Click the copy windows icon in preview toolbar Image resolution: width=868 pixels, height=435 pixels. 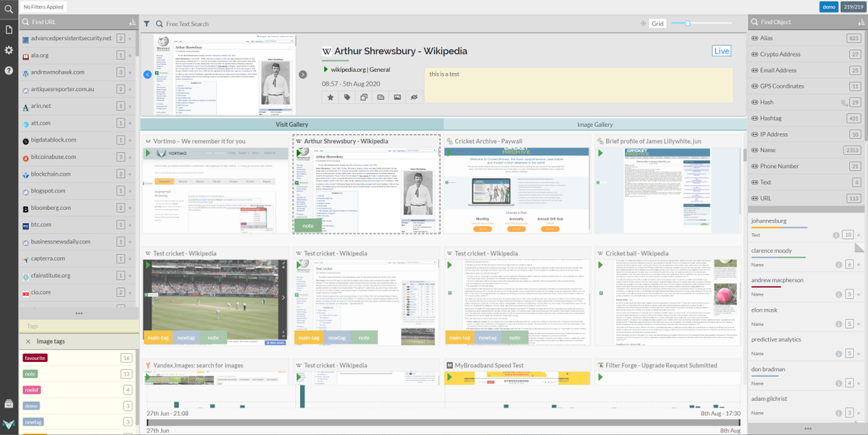(x=364, y=97)
